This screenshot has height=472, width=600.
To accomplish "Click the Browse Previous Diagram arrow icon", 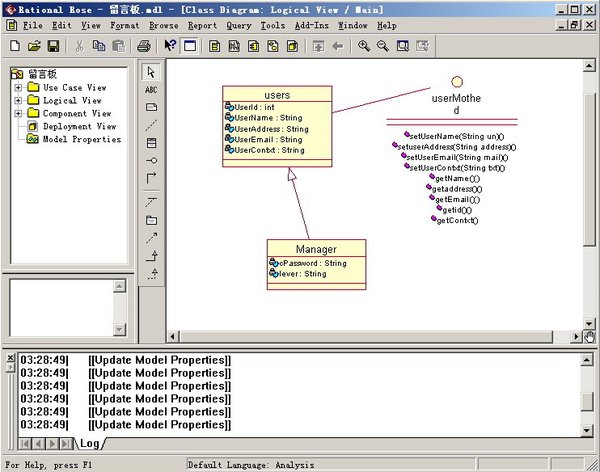I will tap(338, 46).
